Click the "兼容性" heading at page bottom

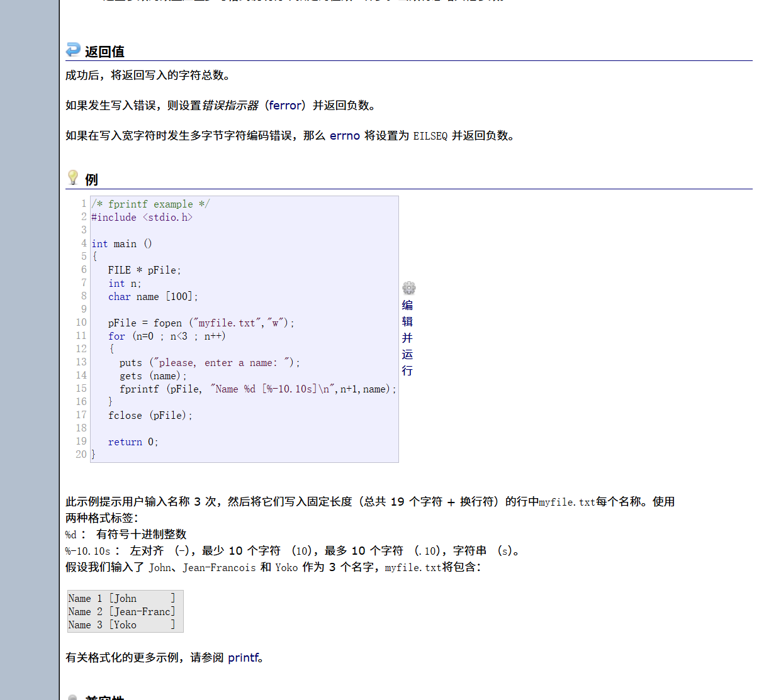click(104, 697)
